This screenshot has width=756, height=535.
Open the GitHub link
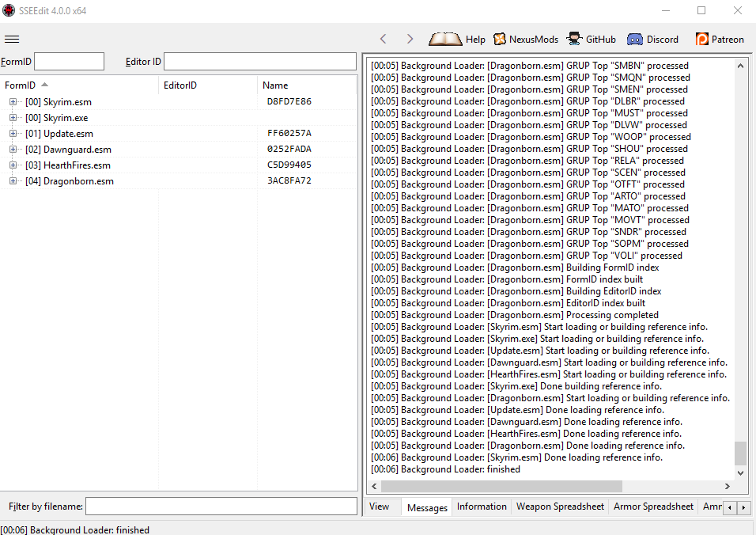[x=591, y=39]
